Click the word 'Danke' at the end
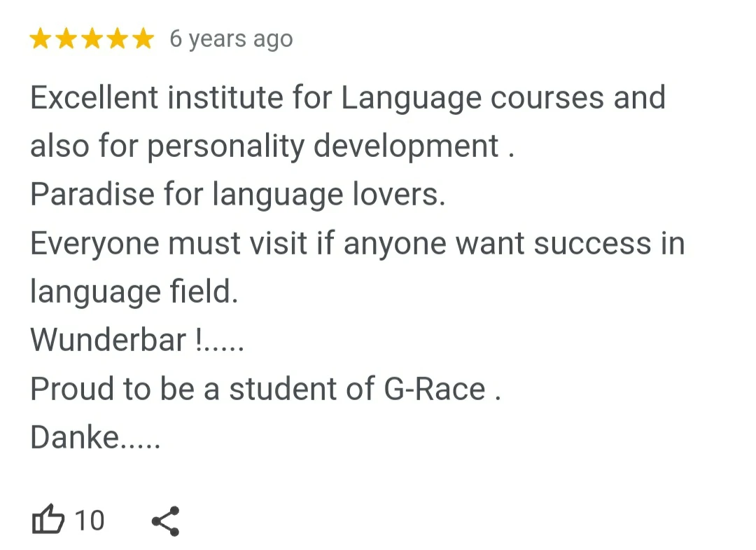 [x=75, y=438]
